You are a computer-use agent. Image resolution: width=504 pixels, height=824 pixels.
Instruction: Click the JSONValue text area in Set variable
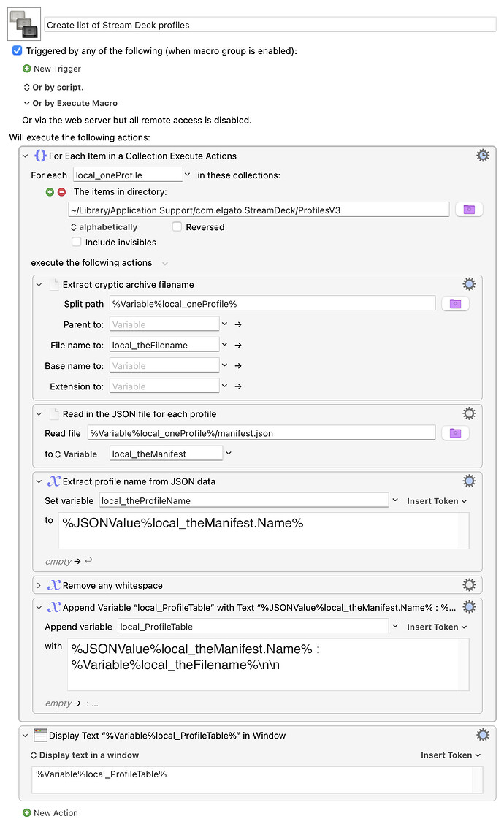click(x=263, y=531)
